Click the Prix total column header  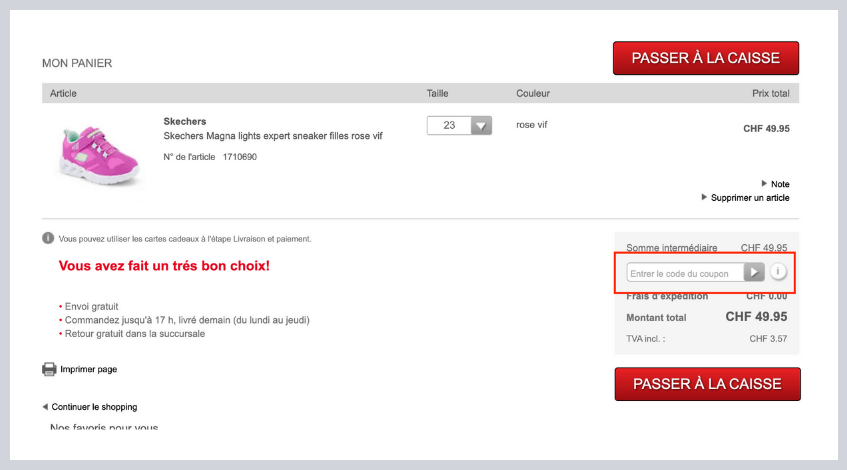pos(771,93)
